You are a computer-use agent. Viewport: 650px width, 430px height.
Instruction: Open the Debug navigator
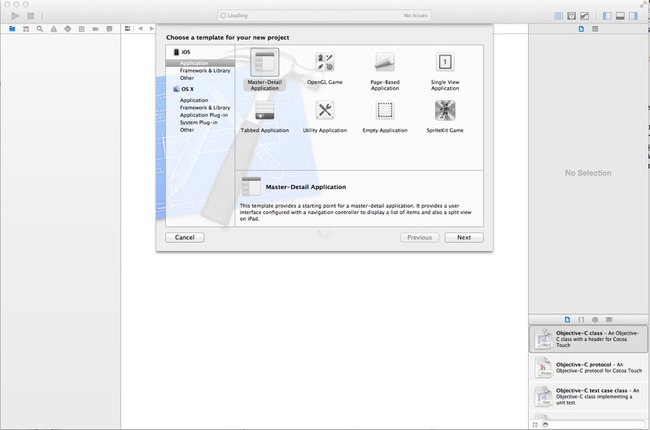coord(82,29)
